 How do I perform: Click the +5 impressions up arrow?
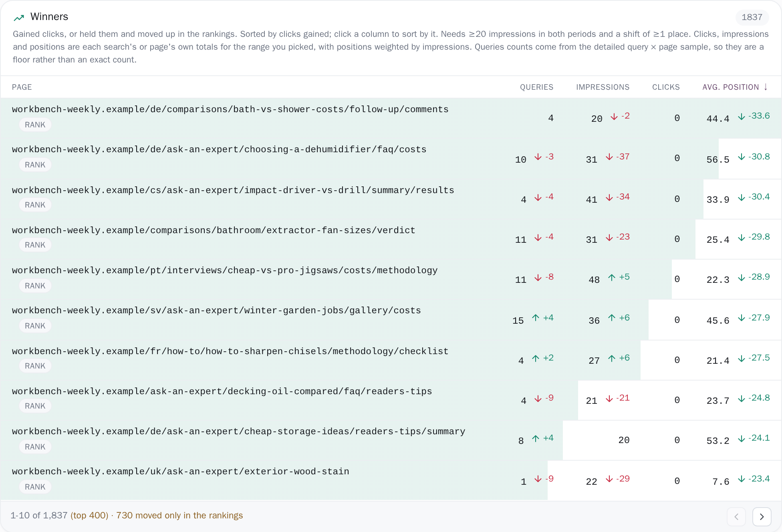[612, 277]
